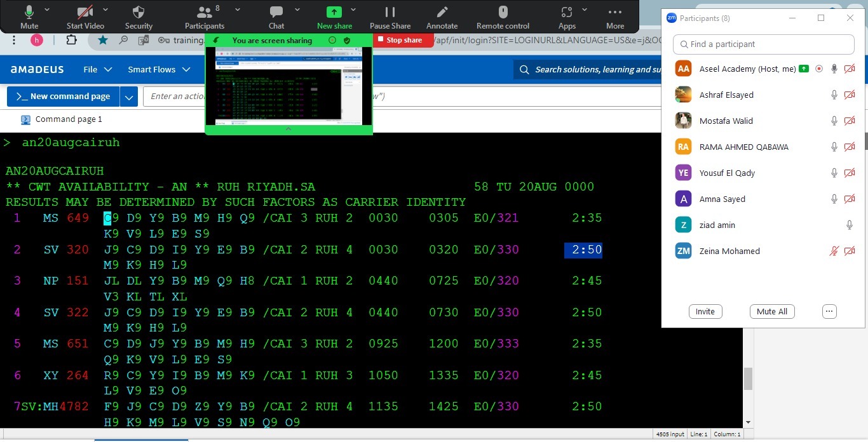The image size is (868, 442).
Task: Open the Security shield icon
Action: click(x=139, y=13)
